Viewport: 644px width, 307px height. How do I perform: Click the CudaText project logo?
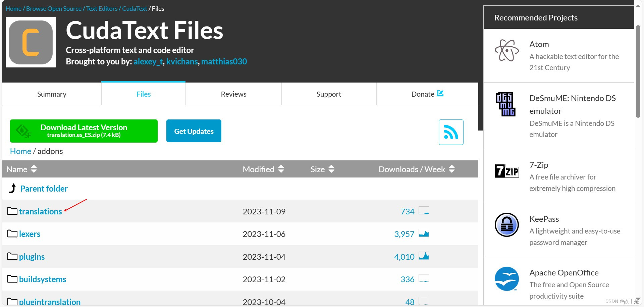pyautogui.click(x=31, y=42)
